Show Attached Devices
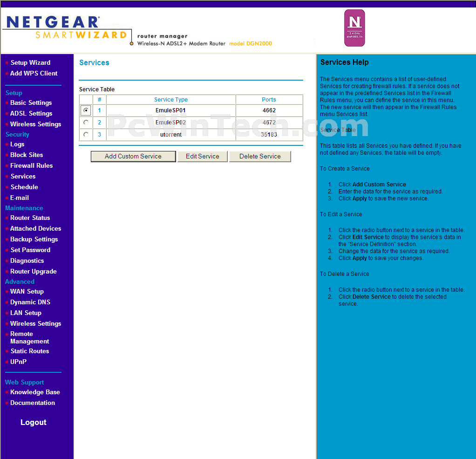Image resolution: width=476 pixels, height=459 pixels. (x=35, y=228)
